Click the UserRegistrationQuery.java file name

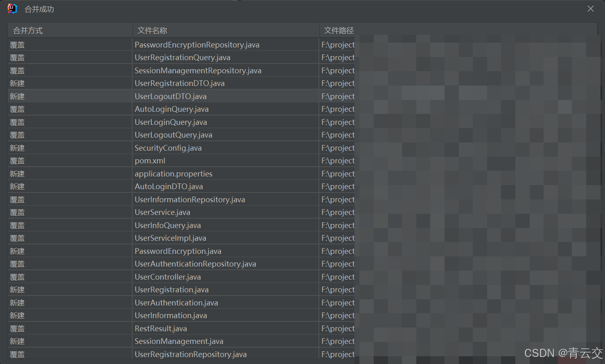183,58
